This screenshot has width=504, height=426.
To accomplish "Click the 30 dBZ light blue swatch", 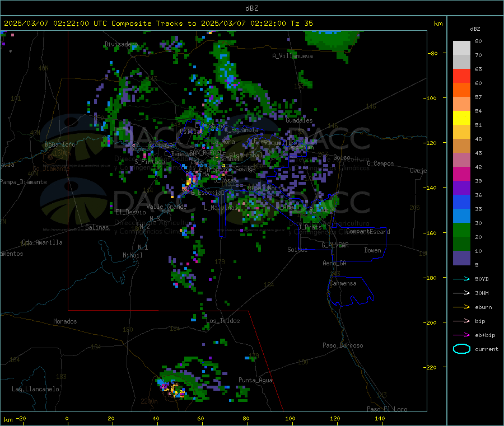I will [461, 216].
